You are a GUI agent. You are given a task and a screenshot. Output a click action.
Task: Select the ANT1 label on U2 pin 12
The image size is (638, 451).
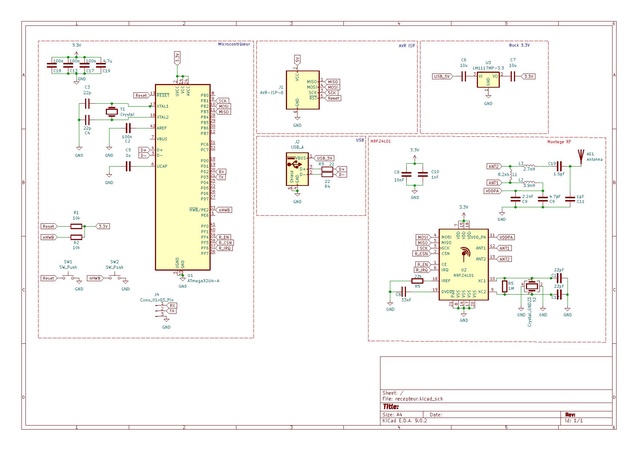pos(505,248)
